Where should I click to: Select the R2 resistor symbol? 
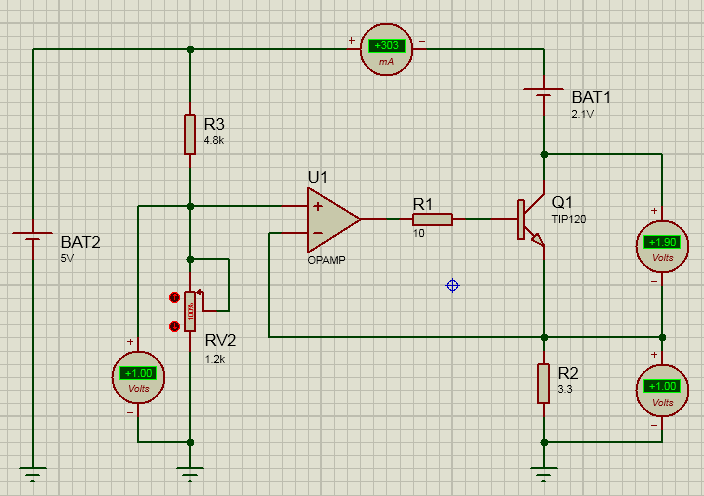tap(544, 383)
